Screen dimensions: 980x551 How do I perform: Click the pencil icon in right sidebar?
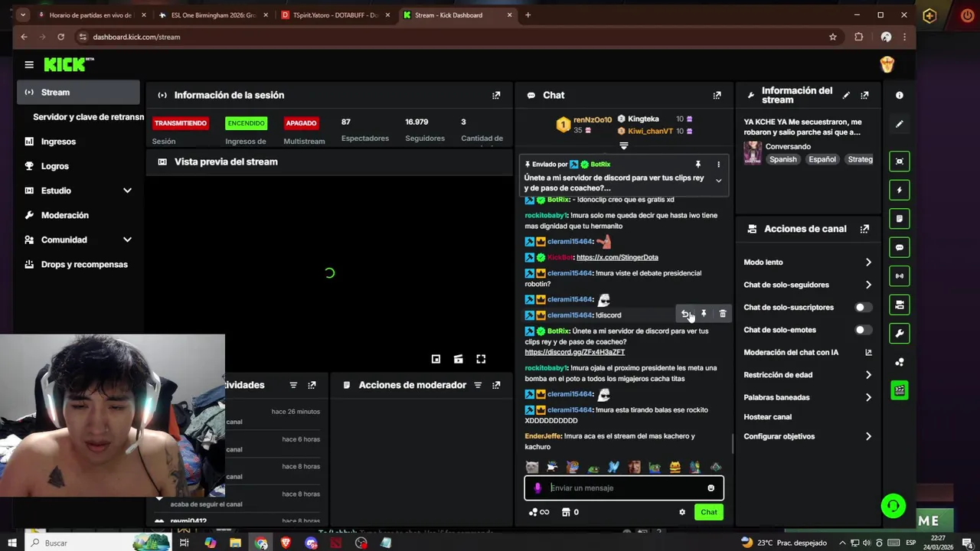(900, 123)
